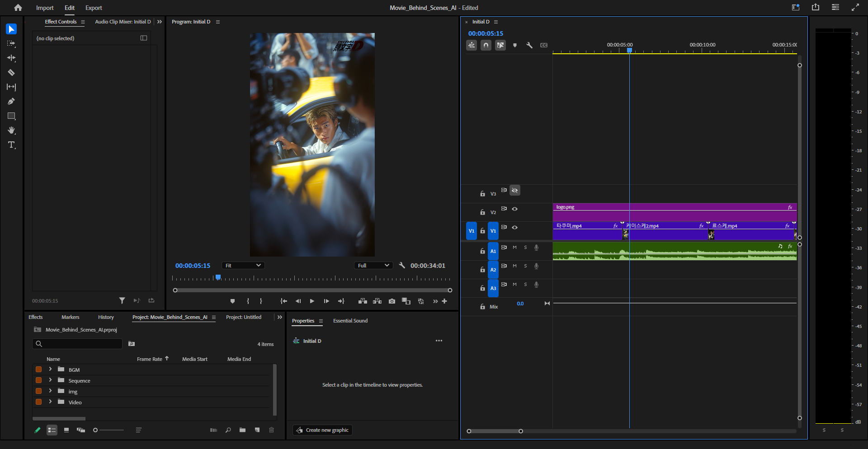The height and width of the screenshot is (449, 868).
Task: Expand the img bin
Action: pos(50,391)
